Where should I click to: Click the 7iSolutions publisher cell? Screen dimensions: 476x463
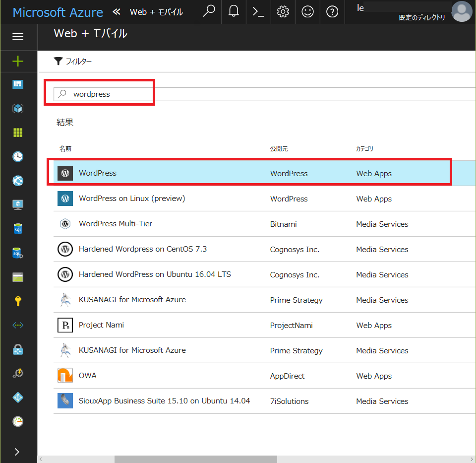[289, 401]
